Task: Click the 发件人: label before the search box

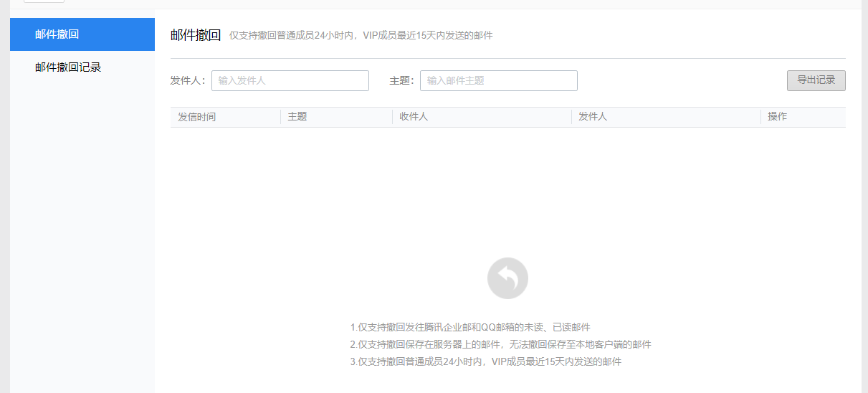Action: click(188, 81)
